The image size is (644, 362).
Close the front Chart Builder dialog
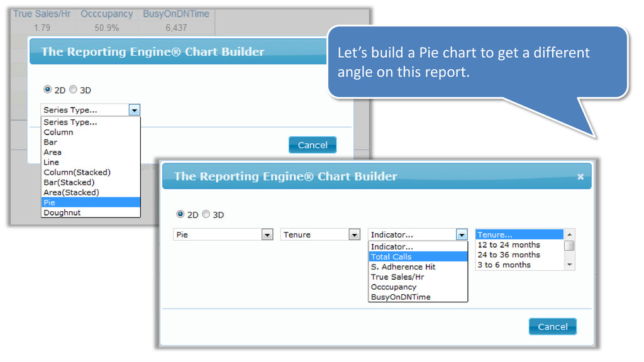click(x=580, y=177)
